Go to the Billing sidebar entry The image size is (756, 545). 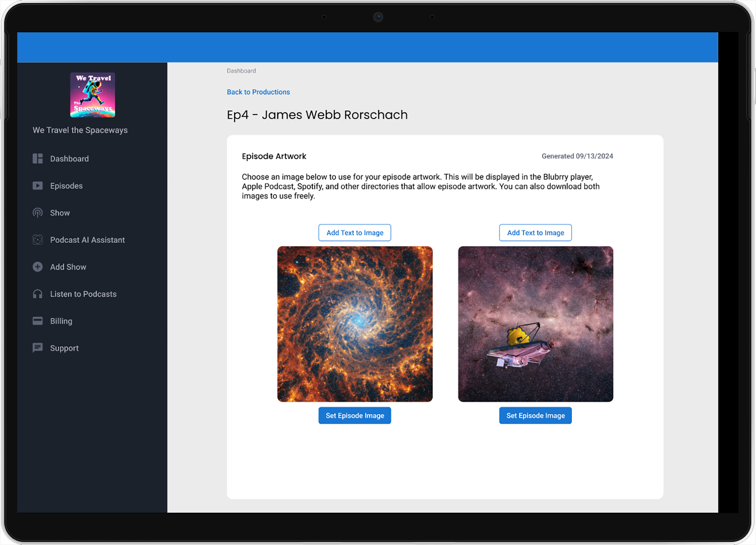tap(61, 321)
